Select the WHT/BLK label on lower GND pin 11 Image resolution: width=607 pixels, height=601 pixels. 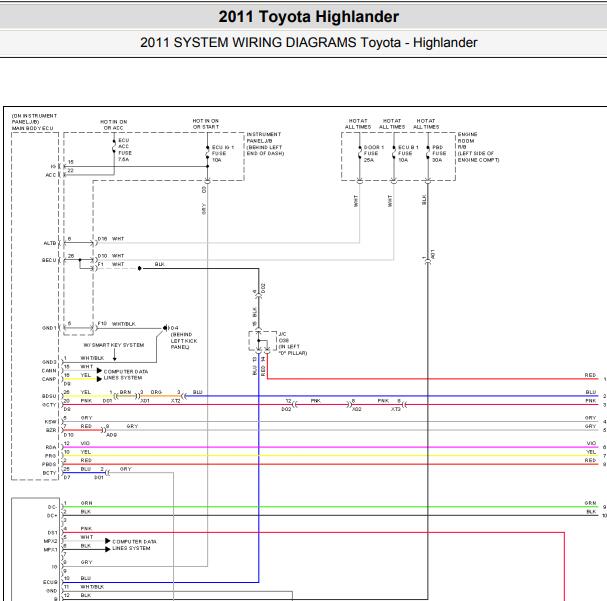[92, 587]
